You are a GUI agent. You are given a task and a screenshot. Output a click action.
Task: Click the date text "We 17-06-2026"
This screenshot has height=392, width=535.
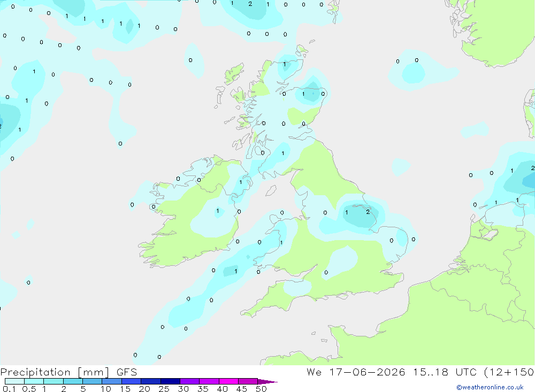[356, 372]
